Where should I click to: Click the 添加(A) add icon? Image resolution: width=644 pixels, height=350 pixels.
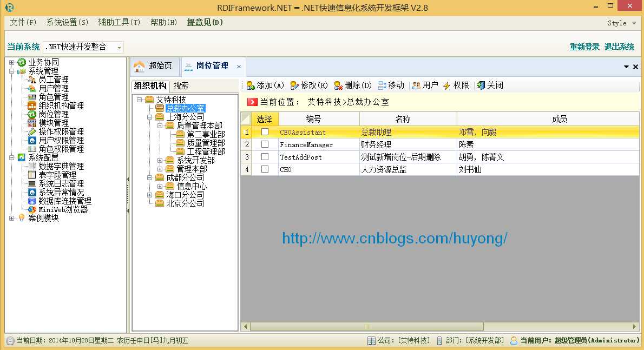coord(251,85)
